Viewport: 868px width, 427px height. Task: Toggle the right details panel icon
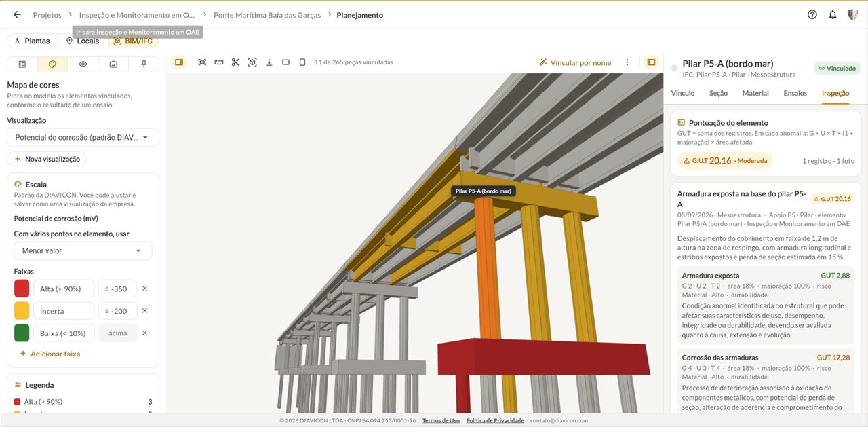pos(651,62)
